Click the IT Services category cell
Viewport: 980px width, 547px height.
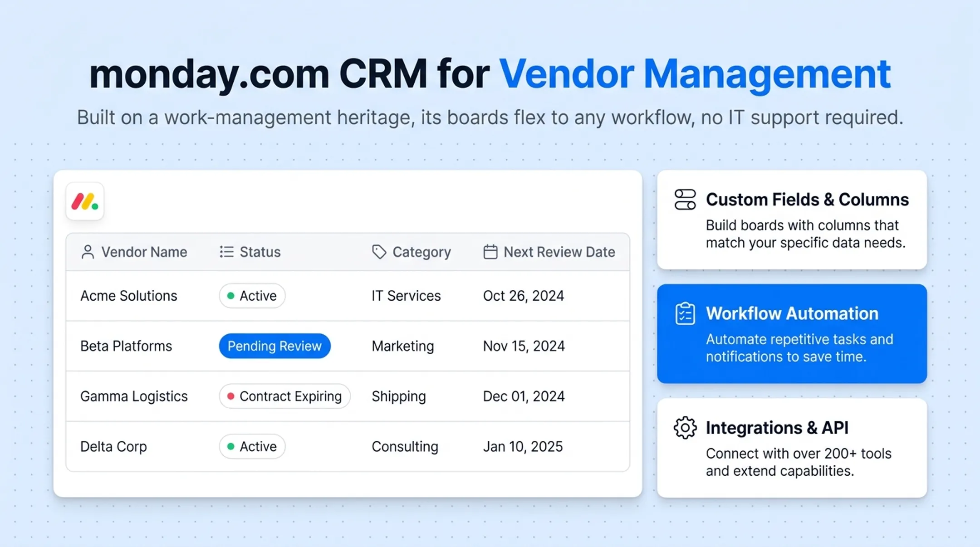click(x=406, y=296)
